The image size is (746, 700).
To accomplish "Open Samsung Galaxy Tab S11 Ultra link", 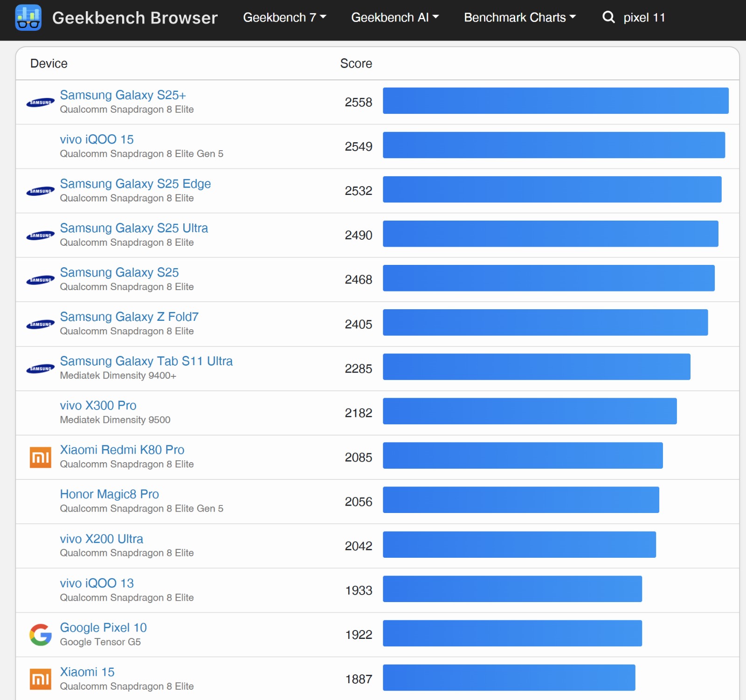I will [146, 360].
